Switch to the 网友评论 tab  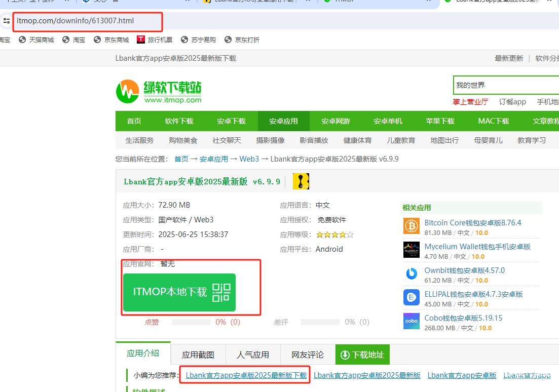(x=308, y=355)
